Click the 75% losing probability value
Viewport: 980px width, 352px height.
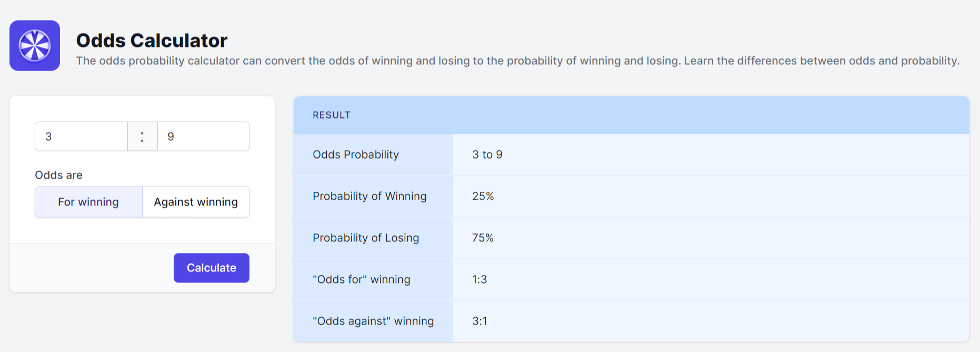click(x=483, y=238)
